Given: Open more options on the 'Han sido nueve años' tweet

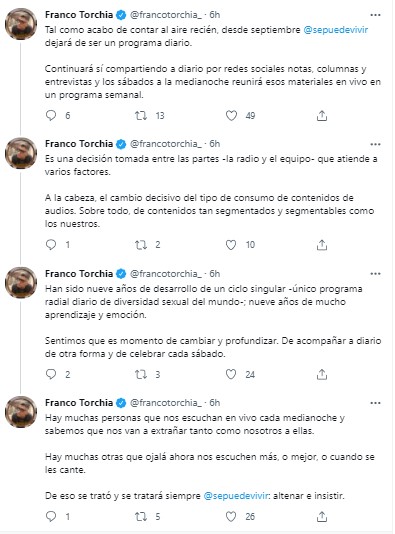Looking at the screenshot, I should (375, 274).
